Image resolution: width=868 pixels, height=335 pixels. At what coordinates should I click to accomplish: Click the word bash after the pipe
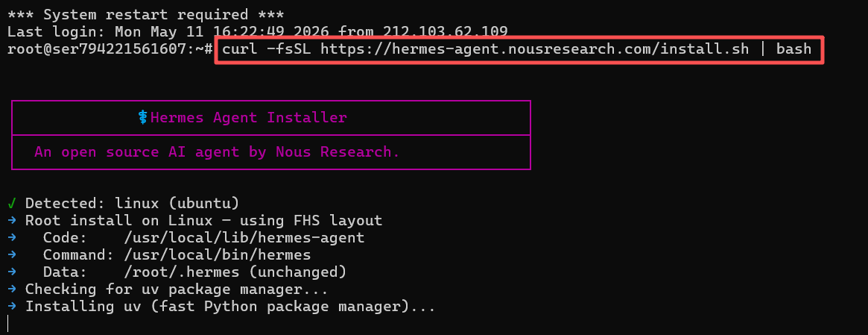(x=793, y=48)
